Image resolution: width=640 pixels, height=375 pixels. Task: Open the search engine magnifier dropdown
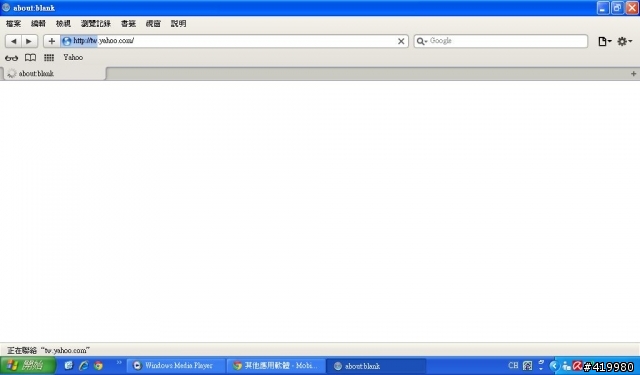422,41
